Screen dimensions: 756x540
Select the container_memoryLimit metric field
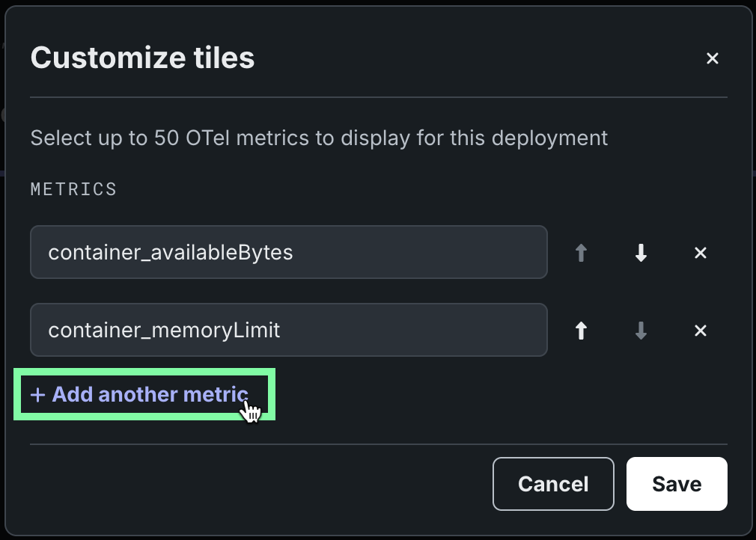[288, 330]
